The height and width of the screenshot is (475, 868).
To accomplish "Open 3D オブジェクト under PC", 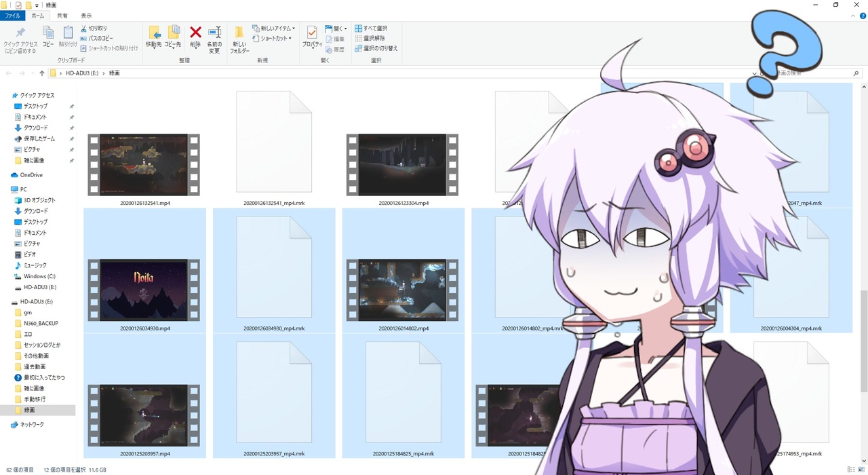I will point(35,200).
